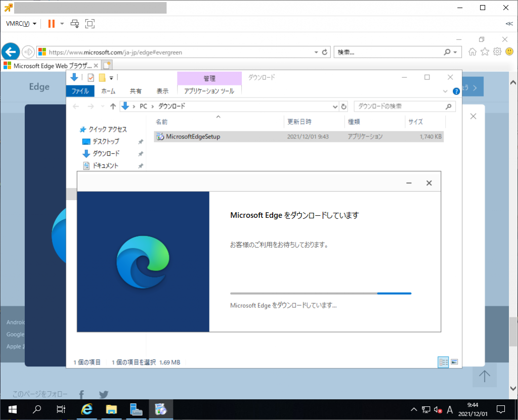Viewport: 518px width, 420px height.
Task: Switch Explorer to details view
Action: (443, 362)
